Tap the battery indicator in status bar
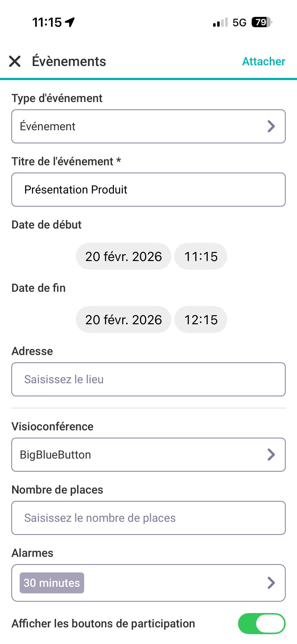This screenshot has width=297, height=644. [x=262, y=22]
